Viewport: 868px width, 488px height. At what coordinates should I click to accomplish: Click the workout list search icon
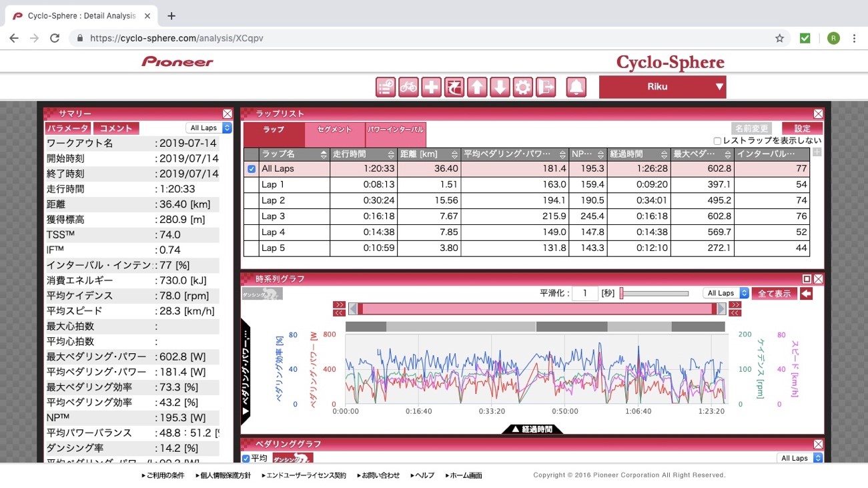click(x=386, y=87)
